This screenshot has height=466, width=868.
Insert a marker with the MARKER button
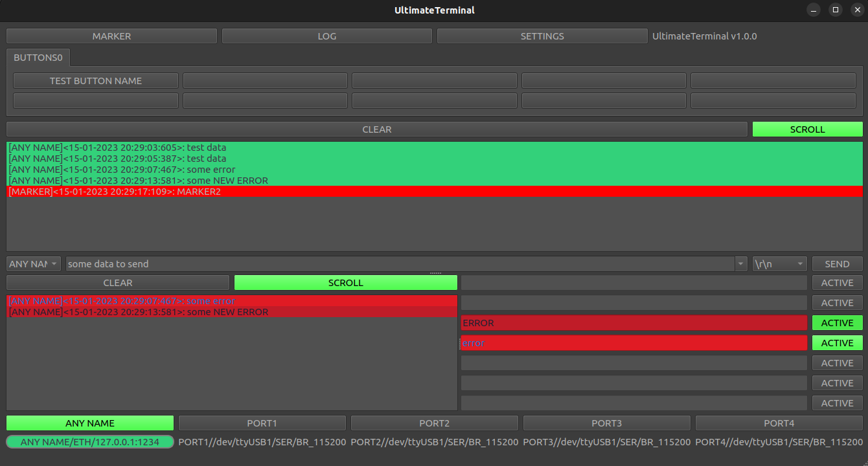tap(111, 36)
